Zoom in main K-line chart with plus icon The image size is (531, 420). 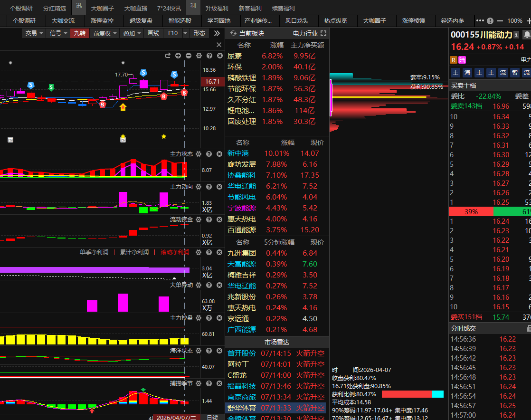coord(178,56)
